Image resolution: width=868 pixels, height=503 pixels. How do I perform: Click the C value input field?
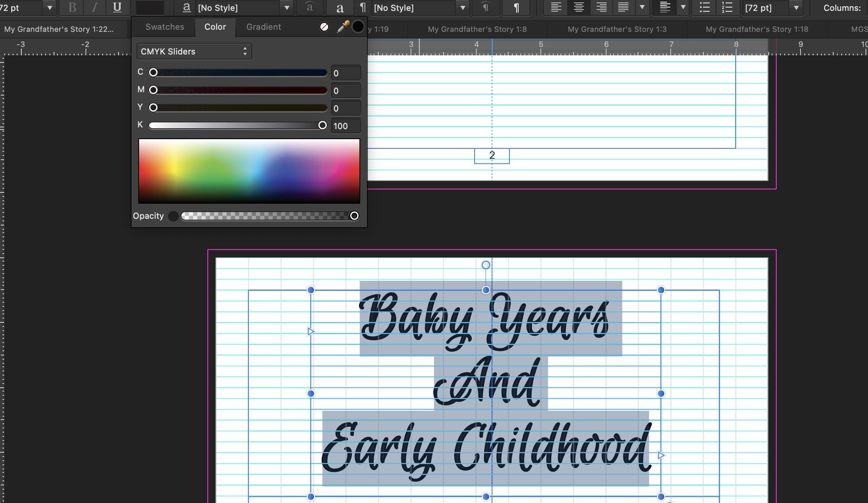[x=346, y=73]
